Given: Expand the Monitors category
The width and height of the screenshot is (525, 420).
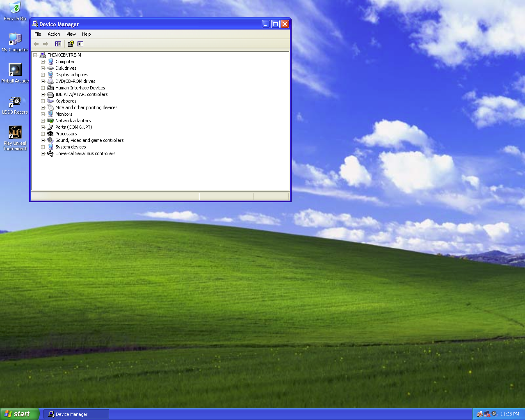Looking at the screenshot, I should click(43, 114).
